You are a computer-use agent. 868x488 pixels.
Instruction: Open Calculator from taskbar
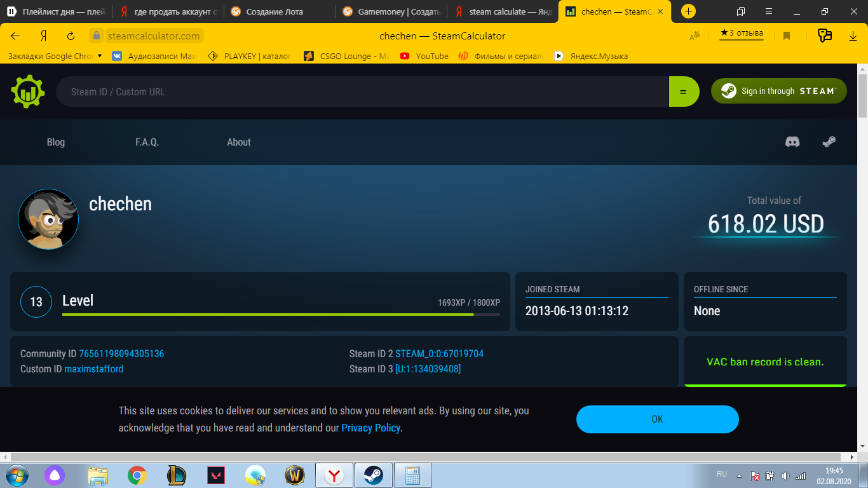point(413,475)
